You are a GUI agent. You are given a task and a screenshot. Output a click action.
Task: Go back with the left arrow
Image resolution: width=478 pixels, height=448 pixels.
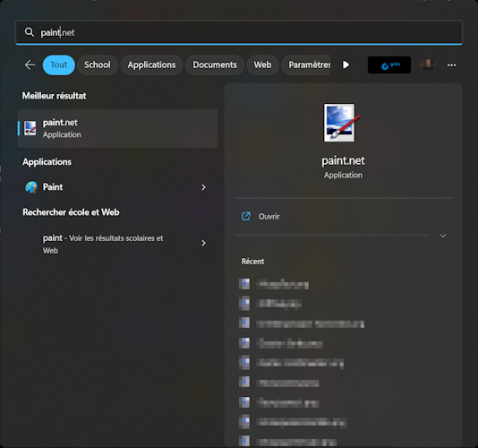[30, 65]
